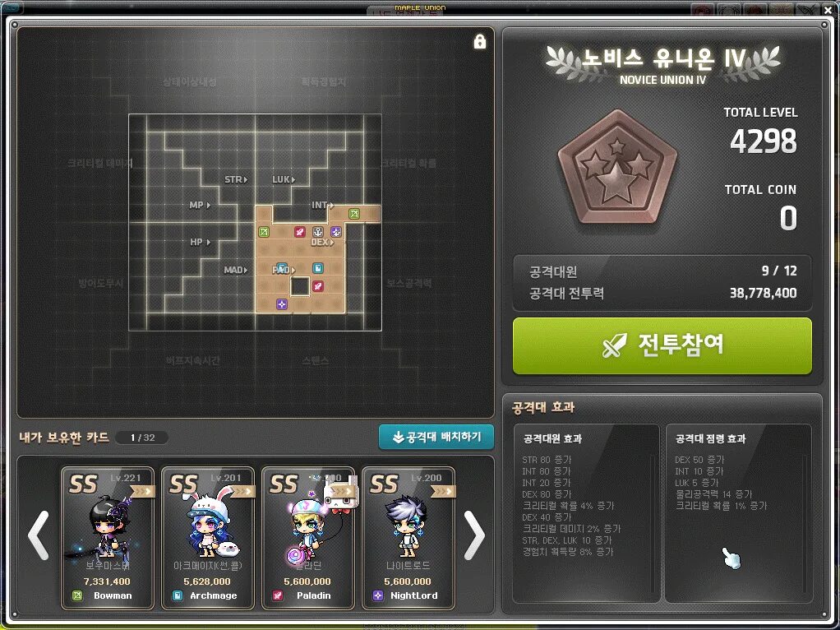Toggle the board lock icon
This screenshot has width=840, height=630.
pos(479,41)
